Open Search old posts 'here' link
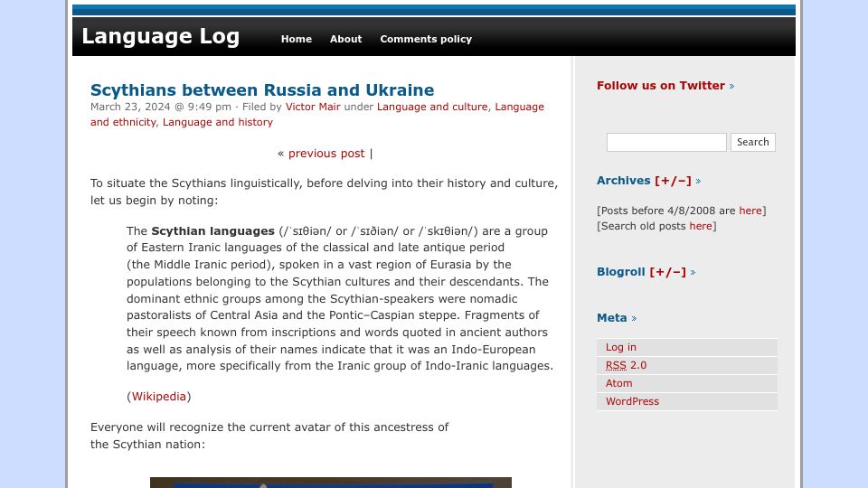 click(700, 226)
